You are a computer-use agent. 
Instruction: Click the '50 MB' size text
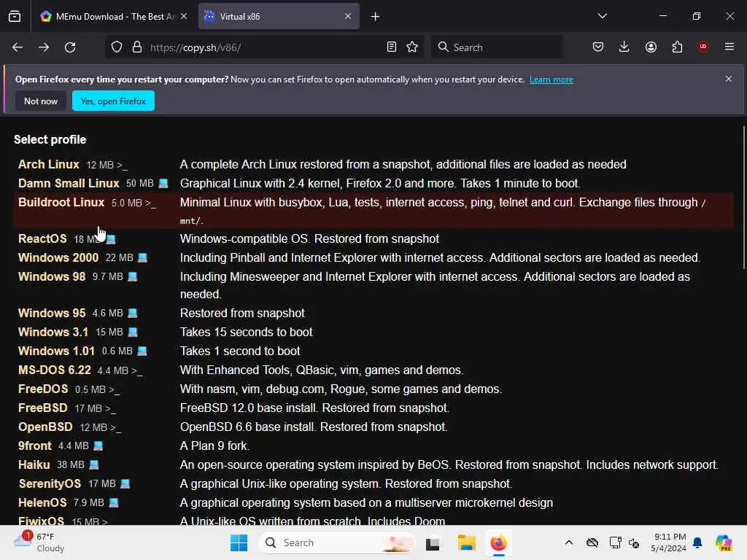139,184
